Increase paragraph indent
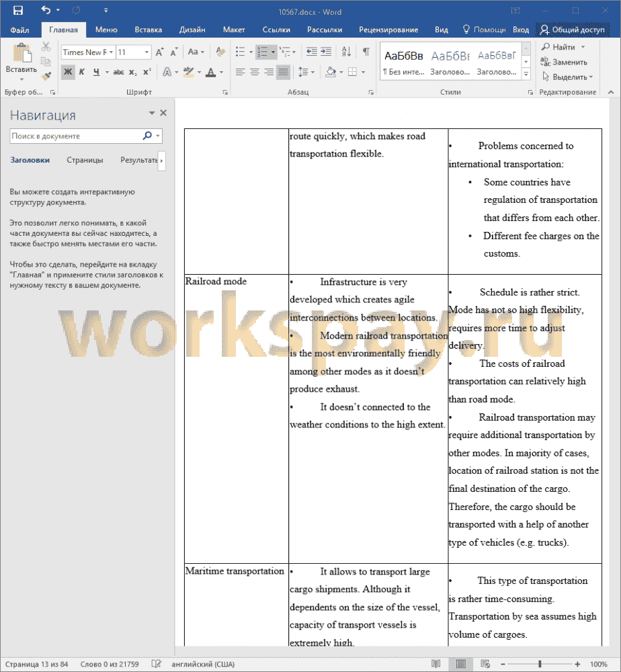Screen dimensions: 621x672 click(326, 52)
